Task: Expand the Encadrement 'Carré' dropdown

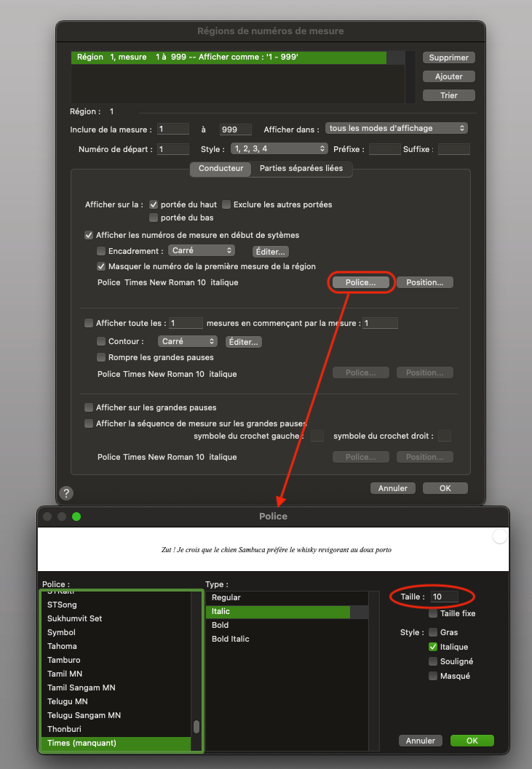Action: (x=202, y=250)
